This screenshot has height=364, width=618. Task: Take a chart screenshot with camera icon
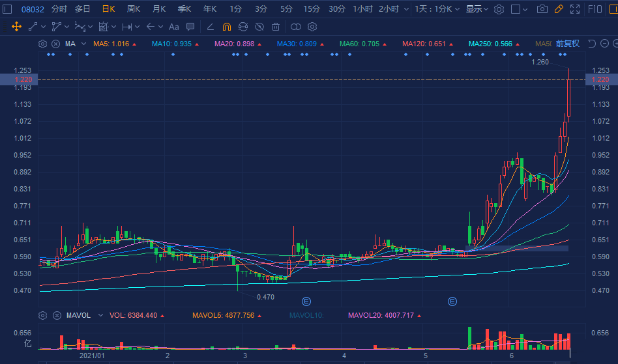(542, 8)
